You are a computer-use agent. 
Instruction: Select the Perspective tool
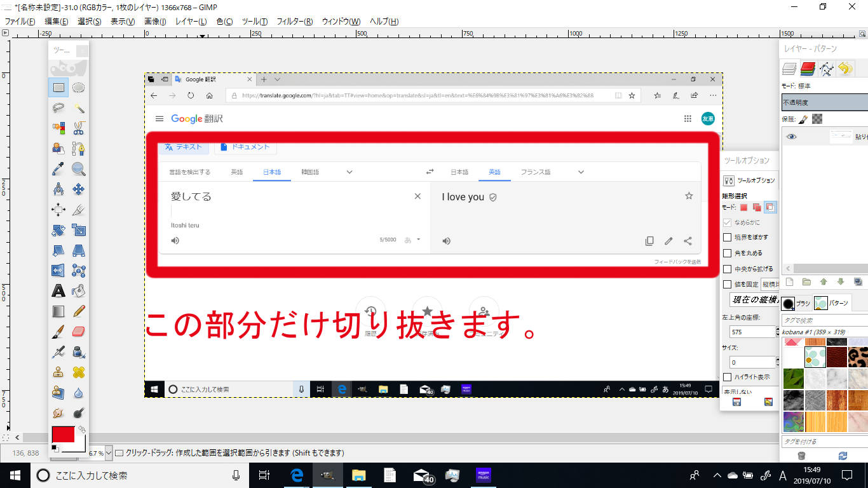(79, 250)
